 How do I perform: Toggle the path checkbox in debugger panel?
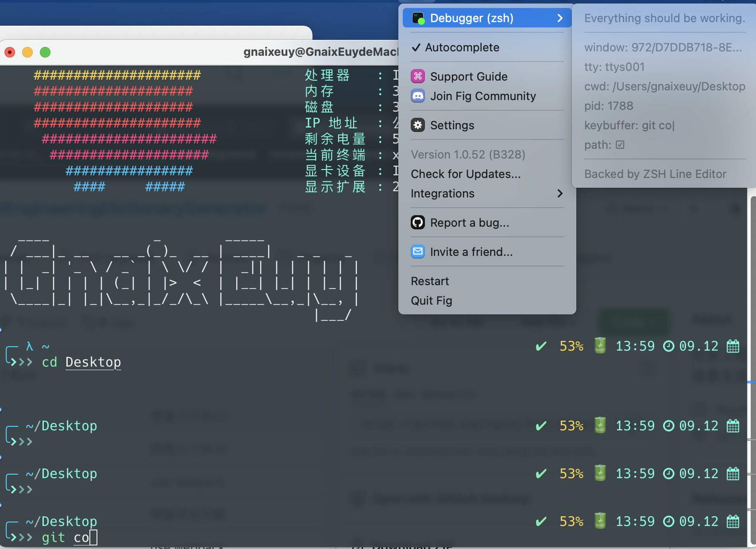pos(620,145)
